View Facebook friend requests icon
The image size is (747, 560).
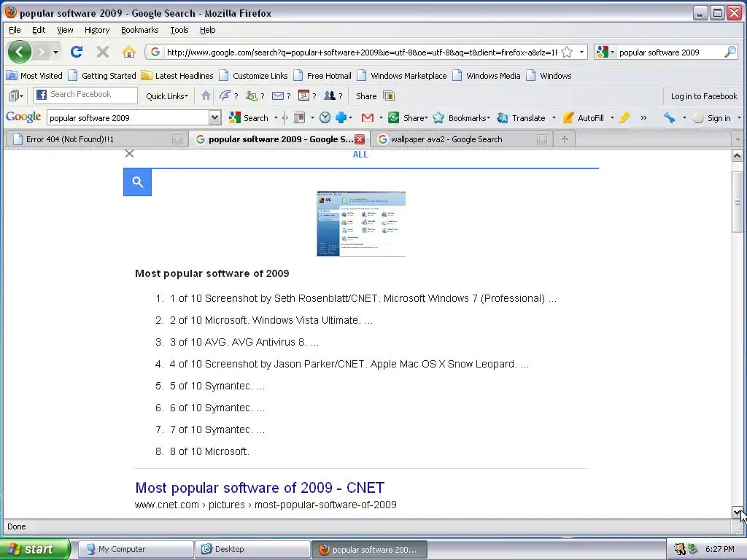click(251, 96)
